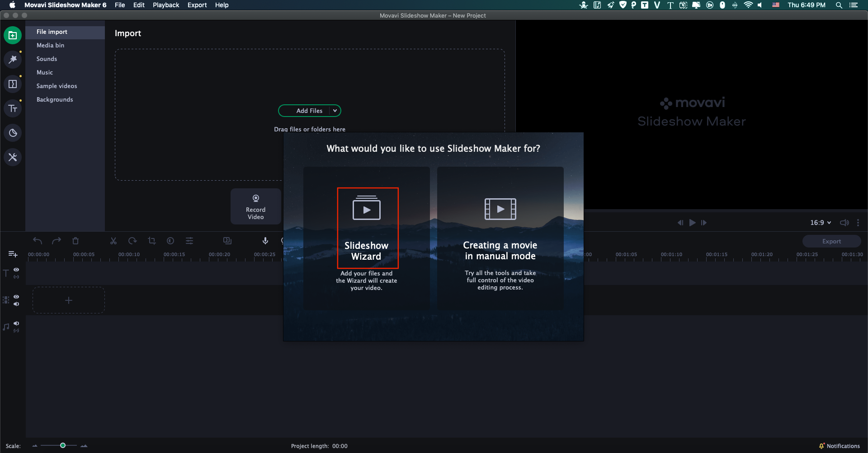Select the scissors icon to split a clip
The height and width of the screenshot is (453, 868).
pyautogui.click(x=113, y=241)
